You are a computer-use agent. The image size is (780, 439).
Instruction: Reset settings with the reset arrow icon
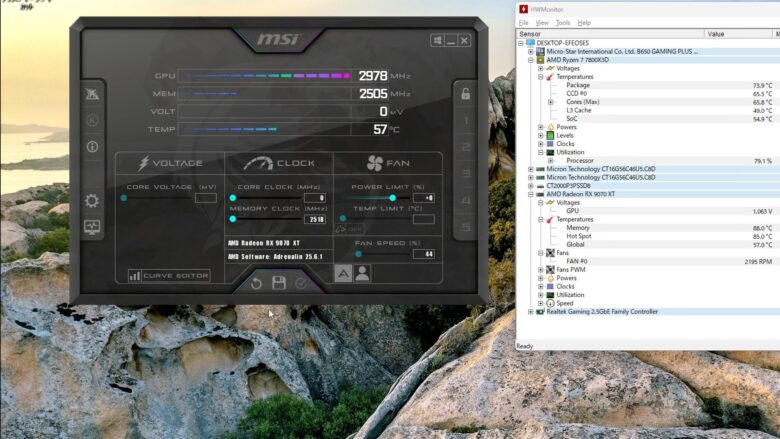(256, 283)
